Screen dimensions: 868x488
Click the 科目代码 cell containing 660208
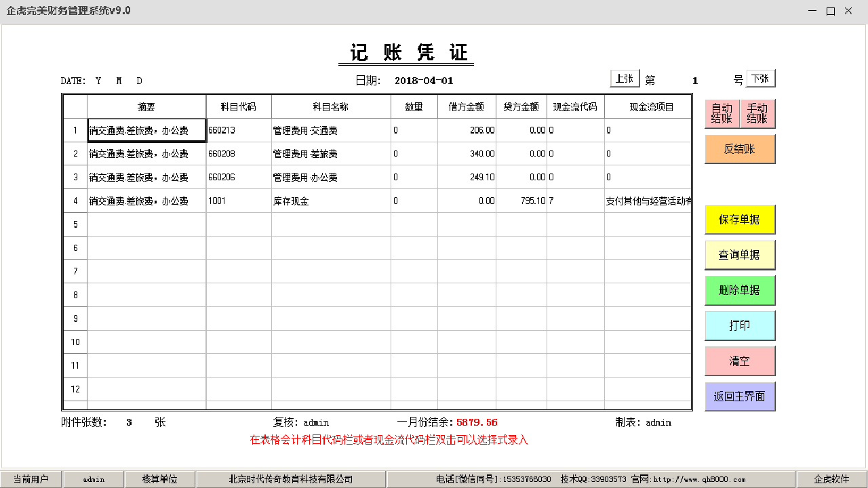tap(237, 153)
